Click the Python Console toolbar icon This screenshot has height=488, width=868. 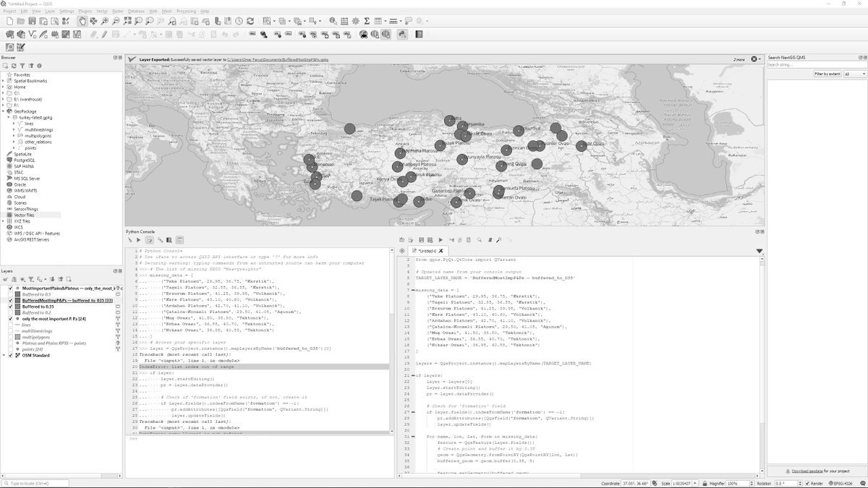pyautogui.click(x=401, y=34)
